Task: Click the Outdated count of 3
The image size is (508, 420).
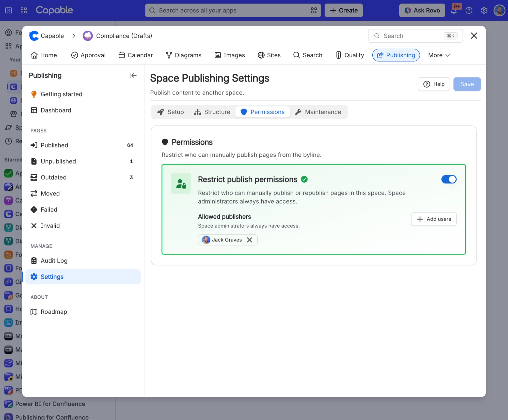Action: click(131, 177)
